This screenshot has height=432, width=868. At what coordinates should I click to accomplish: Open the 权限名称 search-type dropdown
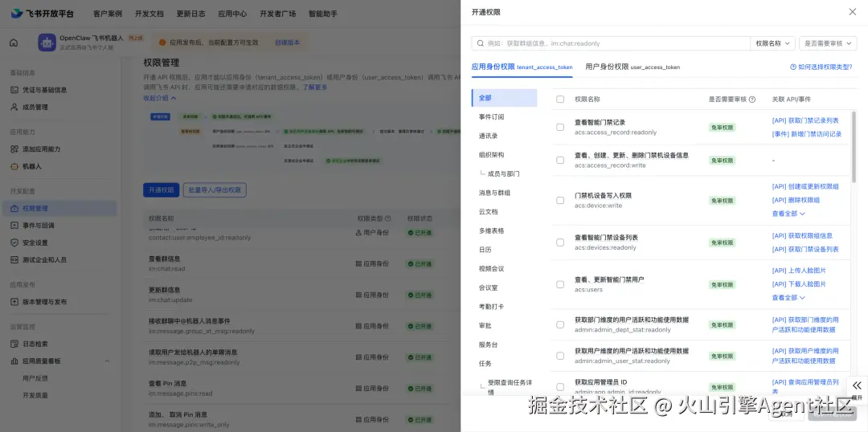(773, 43)
